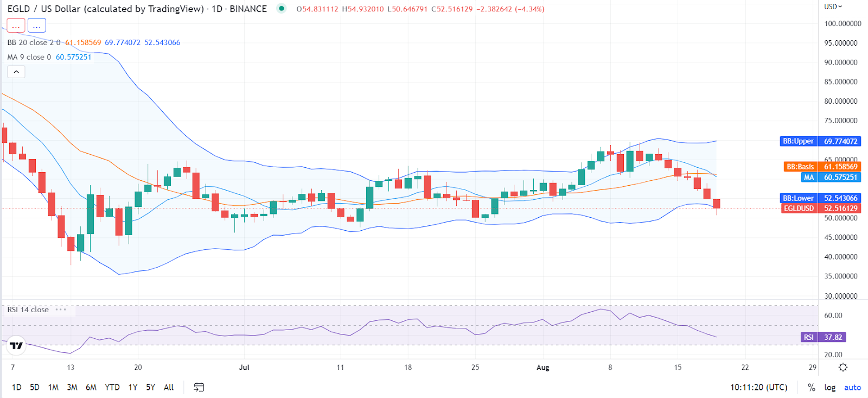The height and width of the screenshot is (398, 868).
Task: Select the 1Y time range
Action: [x=133, y=387]
